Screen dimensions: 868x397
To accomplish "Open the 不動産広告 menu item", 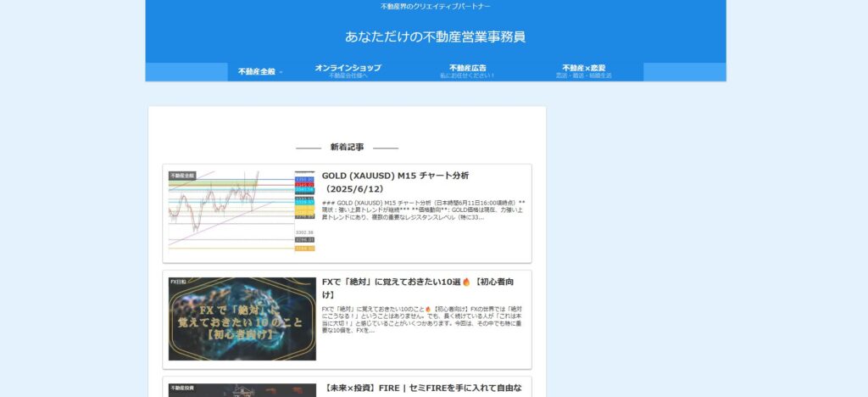I will 467,71.
